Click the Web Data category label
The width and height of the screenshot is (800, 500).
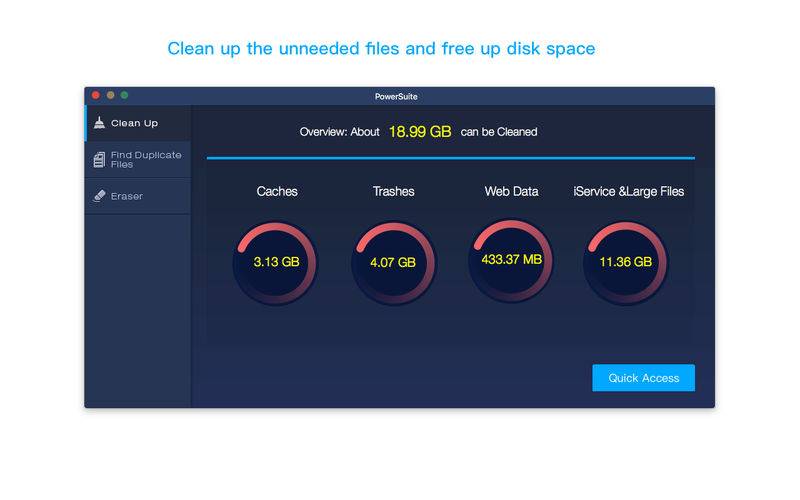(511, 191)
